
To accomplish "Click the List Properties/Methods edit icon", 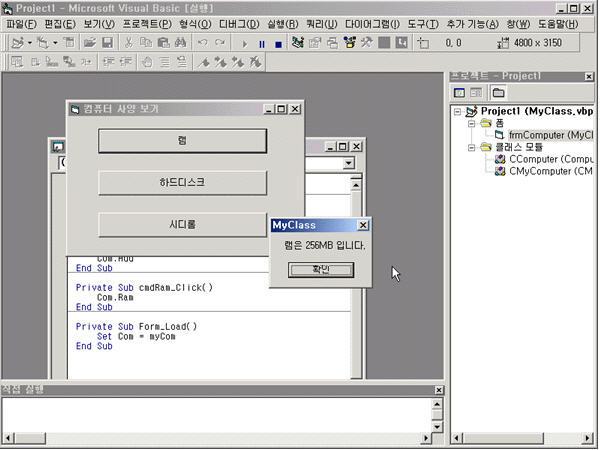I will 16,62.
